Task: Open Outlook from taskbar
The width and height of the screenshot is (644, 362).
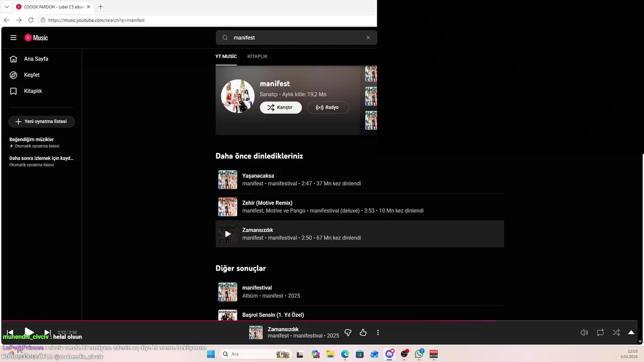Action: pyautogui.click(x=374, y=354)
